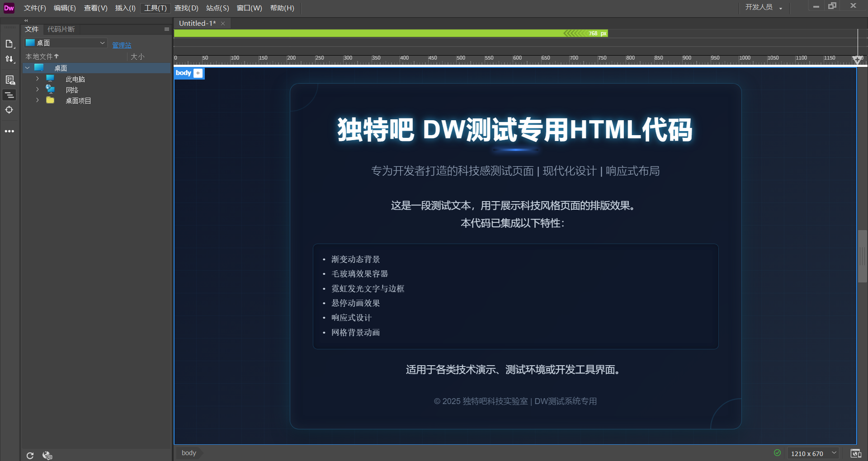Open the 桌面 site dropdown
Image resolution: width=868 pixels, height=461 pixels.
pos(66,43)
